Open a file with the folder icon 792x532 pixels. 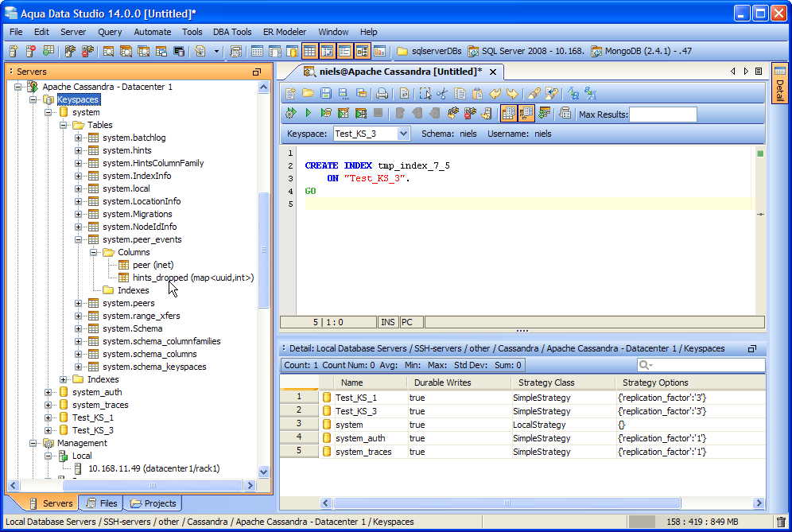[308, 94]
